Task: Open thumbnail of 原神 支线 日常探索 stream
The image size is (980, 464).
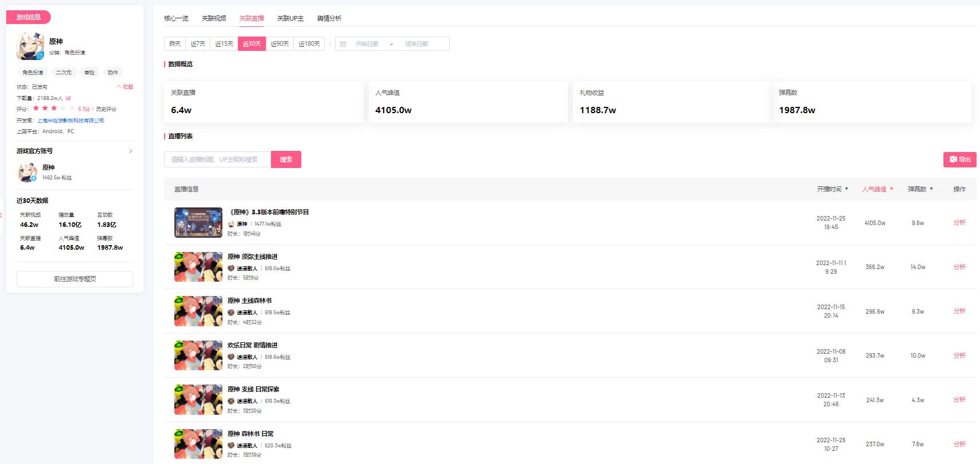Action: pyautogui.click(x=198, y=399)
